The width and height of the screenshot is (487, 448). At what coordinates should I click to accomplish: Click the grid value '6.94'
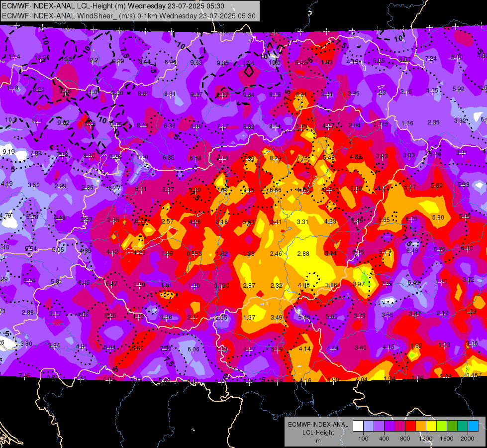[171, 62]
